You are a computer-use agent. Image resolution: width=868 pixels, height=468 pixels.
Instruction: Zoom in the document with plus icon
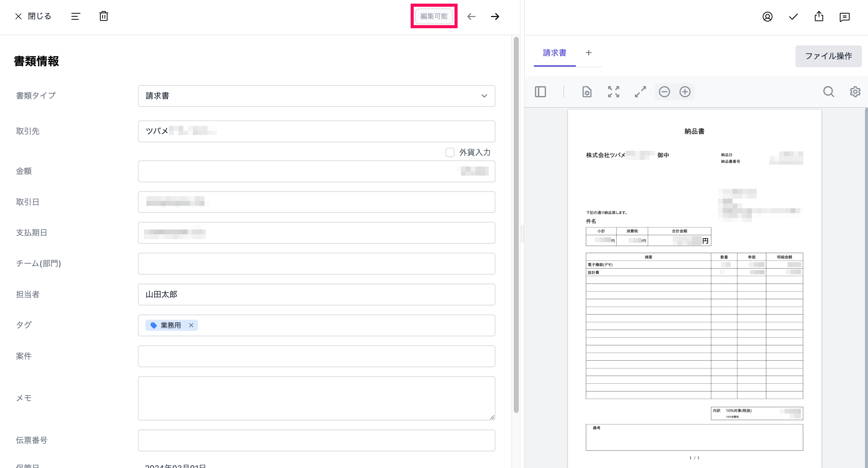pyautogui.click(x=685, y=92)
